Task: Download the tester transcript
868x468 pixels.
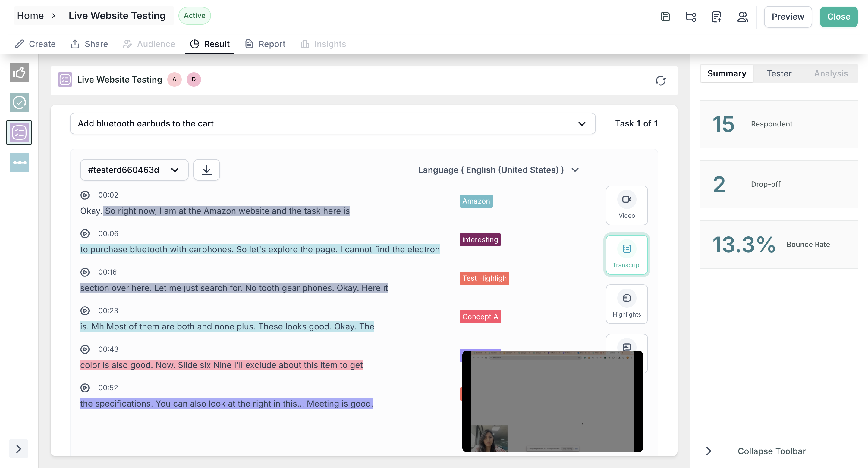Action: tap(206, 170)
